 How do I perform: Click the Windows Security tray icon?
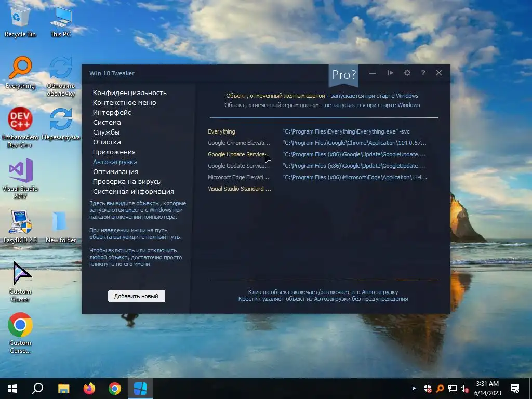tap(428, 389)
